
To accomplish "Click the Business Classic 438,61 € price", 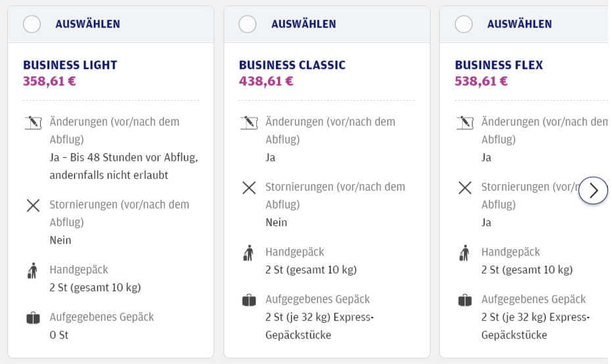I will tap(266, 81).
